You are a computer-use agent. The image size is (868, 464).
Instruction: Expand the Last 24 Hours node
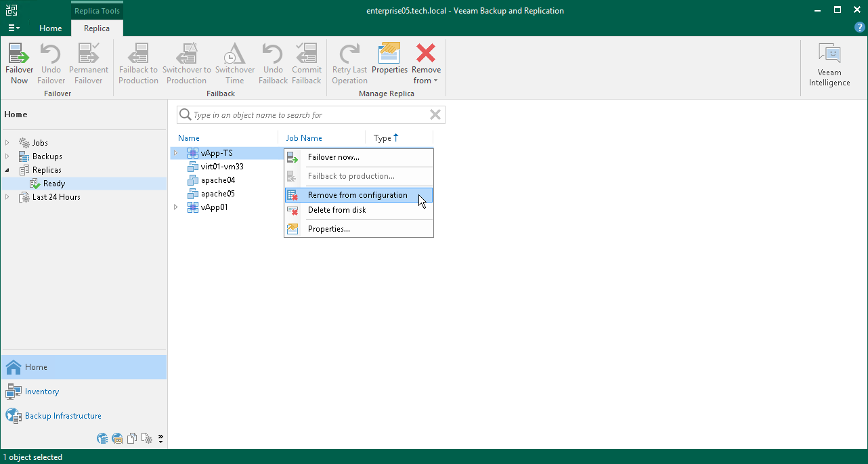pyautogui.click(x=7, y=197)
